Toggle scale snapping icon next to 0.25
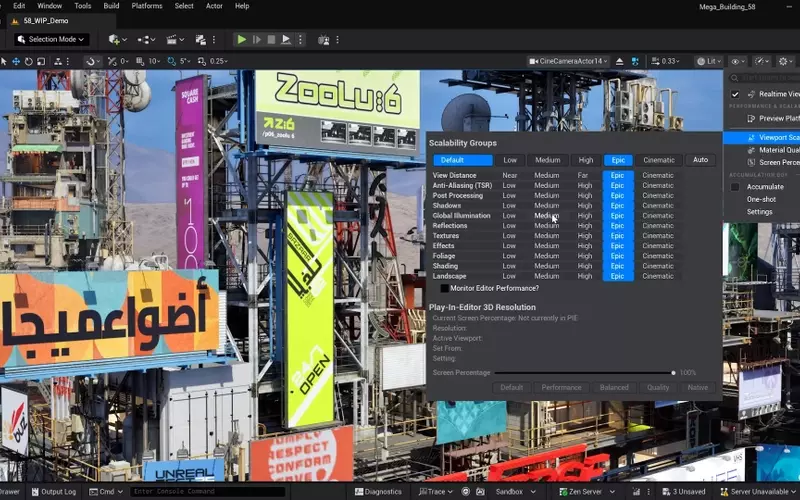Screen dimensions: 800x500 [x=202, y=61]
